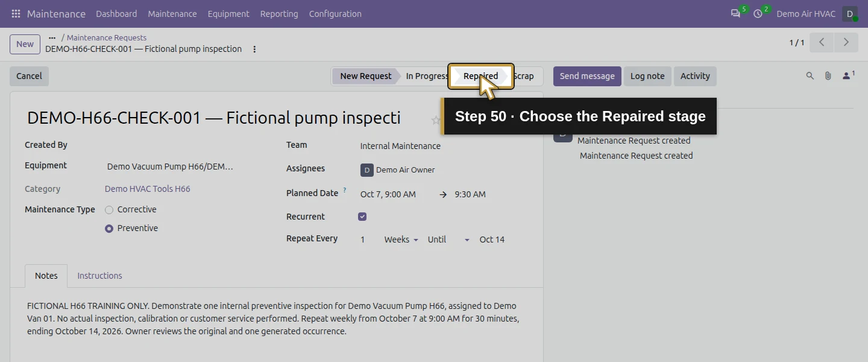This screenshot has width=868, height=362.
Task: Edit planned end time 9:30 AM
Action: [x=470, y=194]
